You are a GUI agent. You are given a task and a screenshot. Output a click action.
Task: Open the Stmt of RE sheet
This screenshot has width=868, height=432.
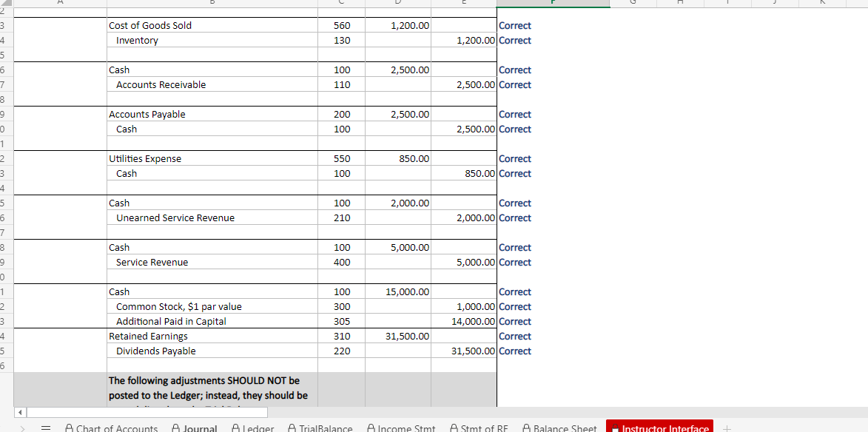(x=485, y=428)
